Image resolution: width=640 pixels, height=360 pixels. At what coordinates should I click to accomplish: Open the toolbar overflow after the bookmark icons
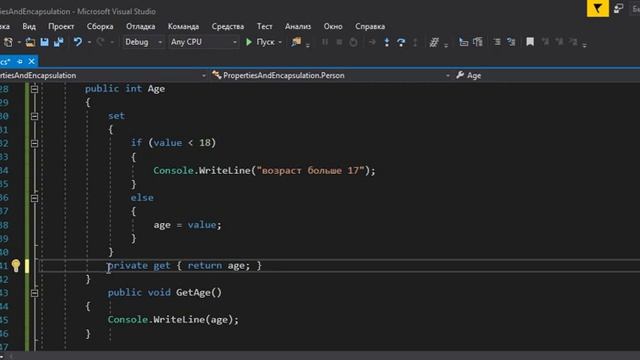click(x=584, y=45)
